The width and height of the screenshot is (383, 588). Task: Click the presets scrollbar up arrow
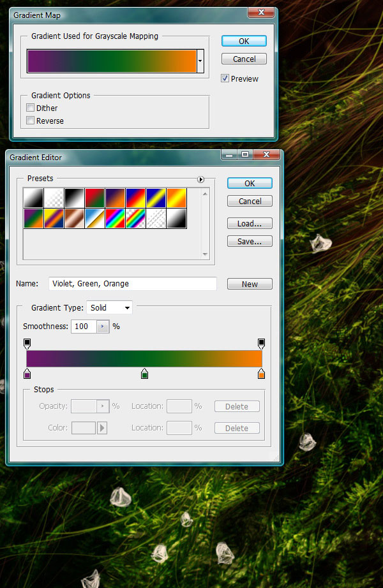[x=205, y=193]
